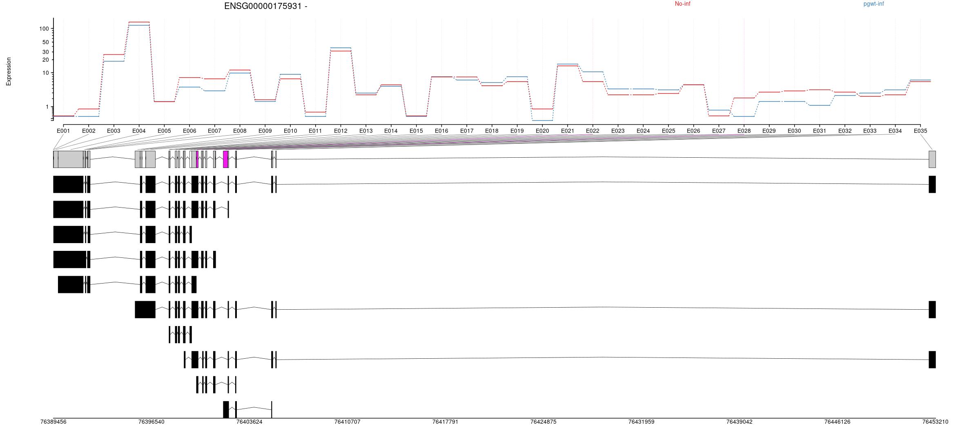This screenshot has height=429, width=980.
Task: Click the red E004 expression peak
Action: coord(139,22)
